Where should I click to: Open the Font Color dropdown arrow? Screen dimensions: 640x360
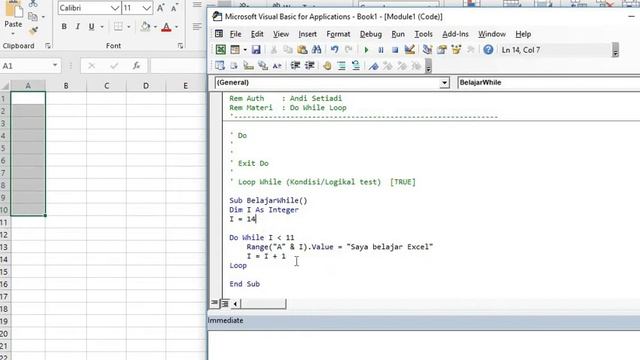[176, 27]
